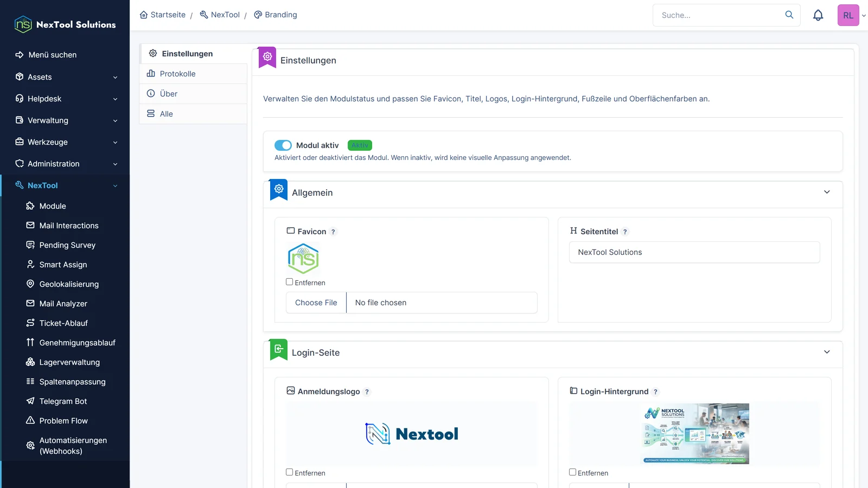
Task: Click the Startseite home icon in breadcrumb
Action: (144, 15)
